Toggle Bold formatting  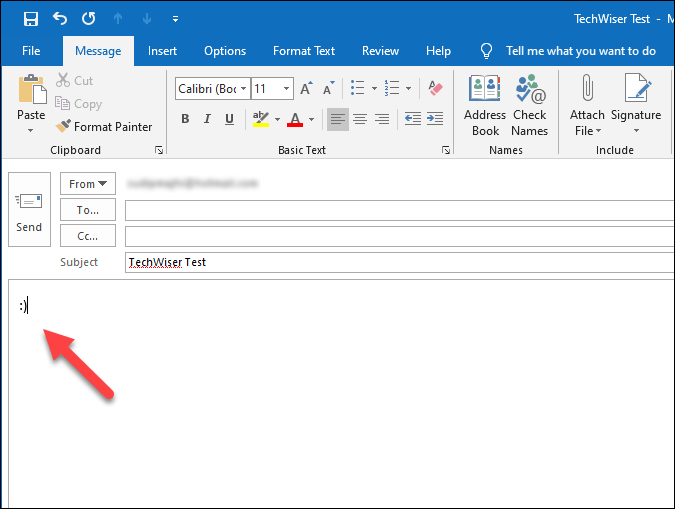point(185,119)
